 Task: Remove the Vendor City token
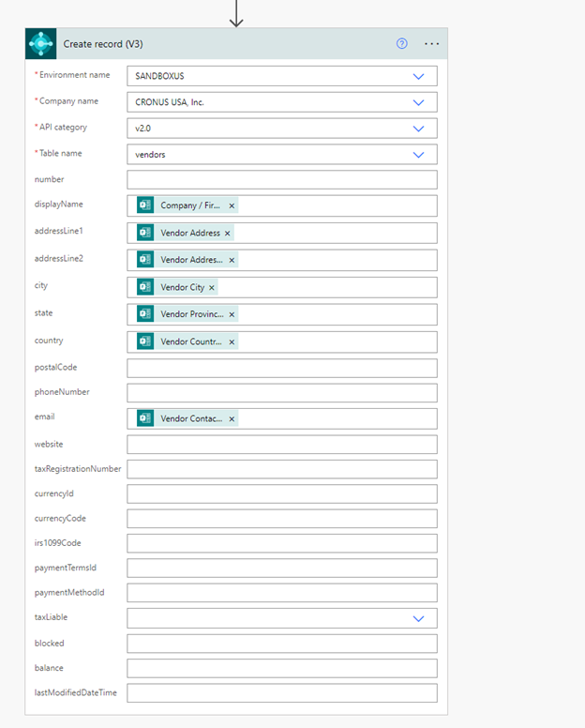212,288
